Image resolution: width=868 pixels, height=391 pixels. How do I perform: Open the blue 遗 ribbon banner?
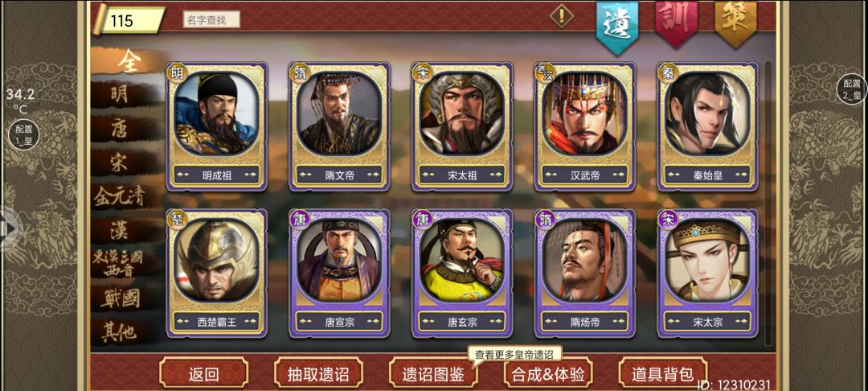[617, 23]
